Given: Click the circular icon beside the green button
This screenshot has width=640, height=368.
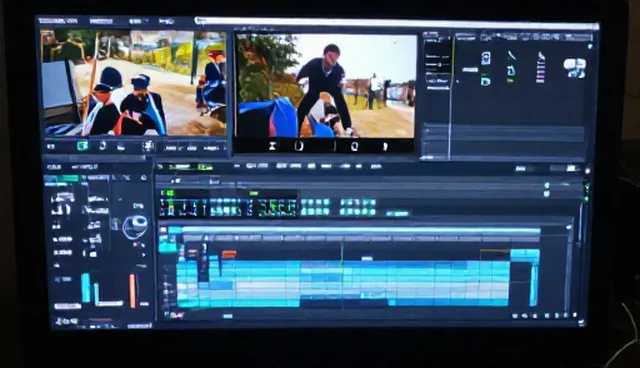Looking at the screenshot, I should pos(103,145).
